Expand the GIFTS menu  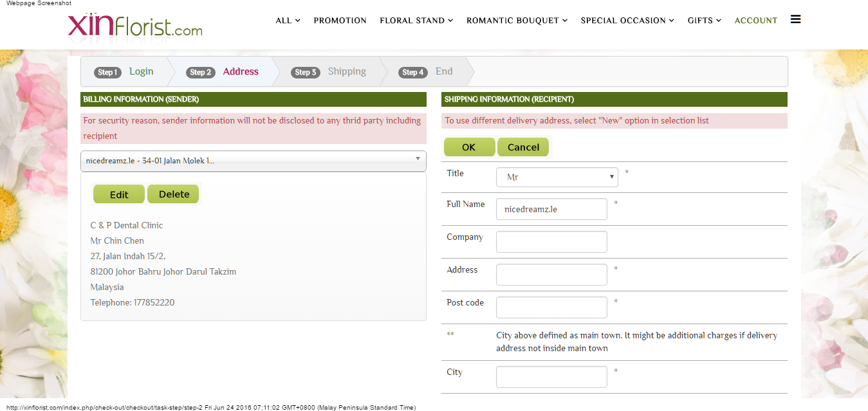coord(704,21)
